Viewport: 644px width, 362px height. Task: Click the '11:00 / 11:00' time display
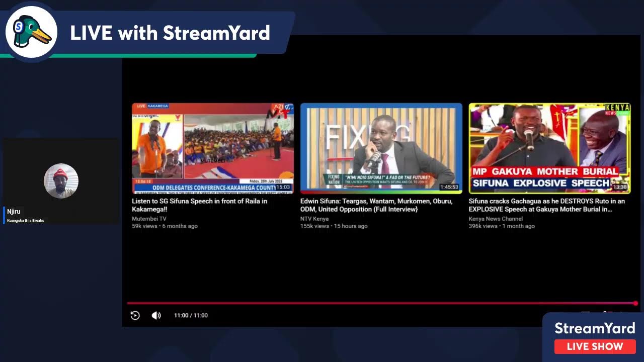click(191, 315)
